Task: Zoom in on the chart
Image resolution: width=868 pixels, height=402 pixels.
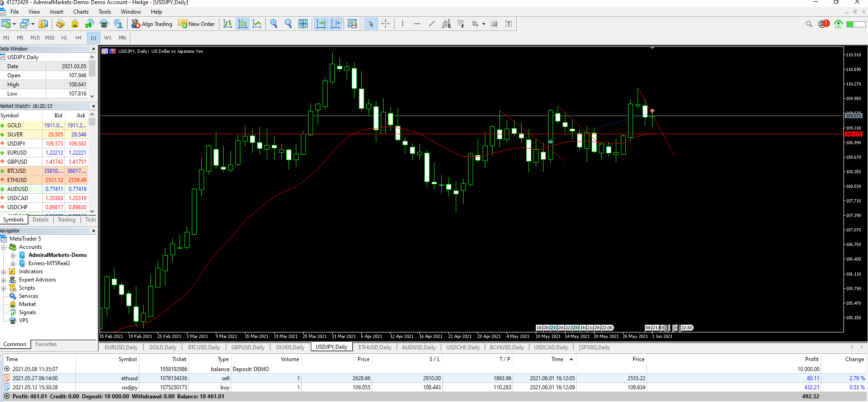Action: point(274,24)
